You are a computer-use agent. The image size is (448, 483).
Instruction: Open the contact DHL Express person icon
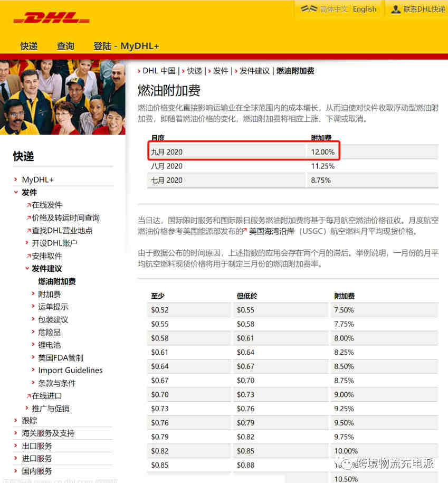coord(396,10)
